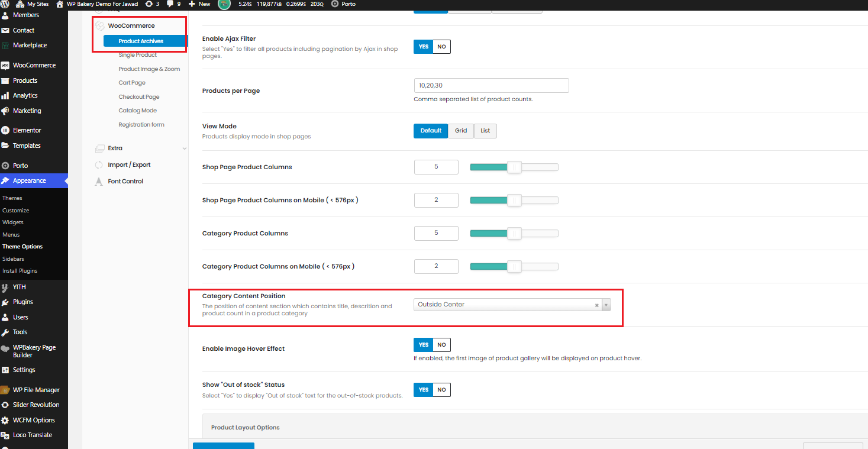Click the Shop Page Product Columns slider handle
Viewport: 868px width, 449px height.
click(x=514, y=167)
